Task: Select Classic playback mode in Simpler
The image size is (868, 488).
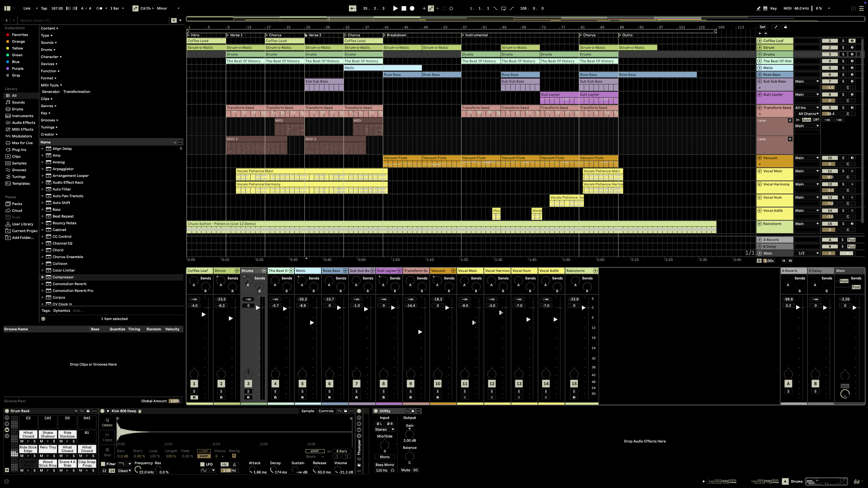Action: 107,422
